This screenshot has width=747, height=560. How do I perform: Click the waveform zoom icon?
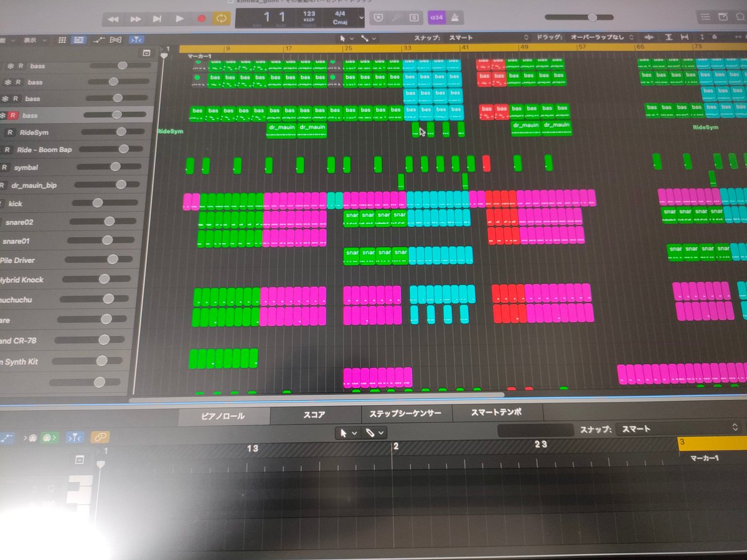(x=648, y=38)
